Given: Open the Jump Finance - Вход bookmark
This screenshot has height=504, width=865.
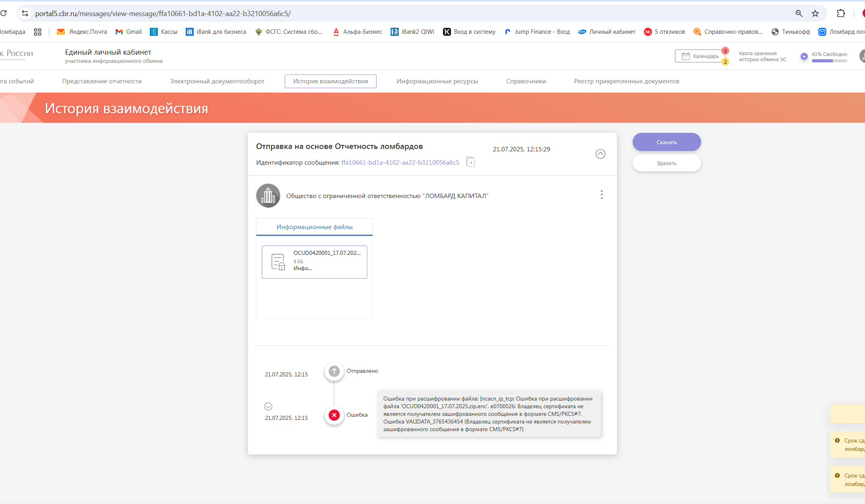Looking at the screenshot, I should (x=537, y=32).
